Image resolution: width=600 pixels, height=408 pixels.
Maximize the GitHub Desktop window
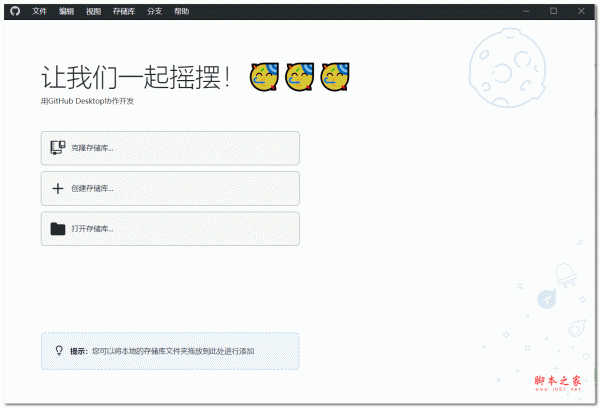point(554,11)
